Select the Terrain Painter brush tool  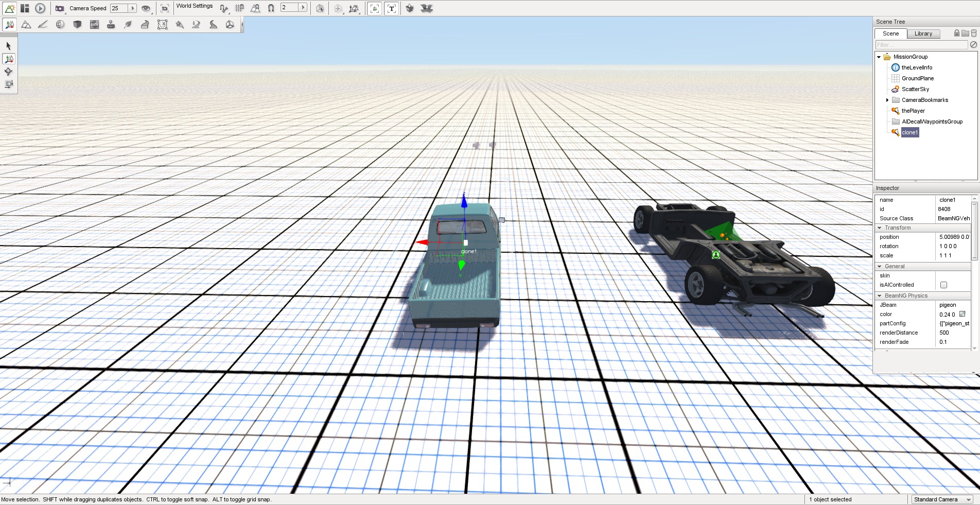coord(43,25)
